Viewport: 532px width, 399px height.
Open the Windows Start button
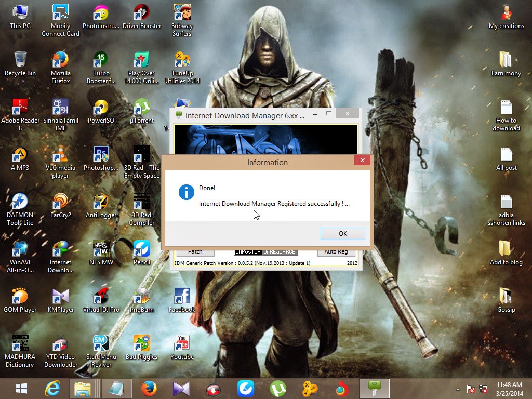(21, 389)
